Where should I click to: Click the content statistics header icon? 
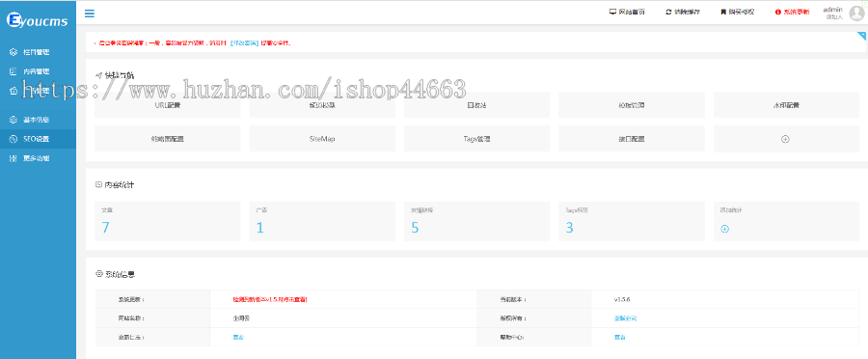coord(98,184)
